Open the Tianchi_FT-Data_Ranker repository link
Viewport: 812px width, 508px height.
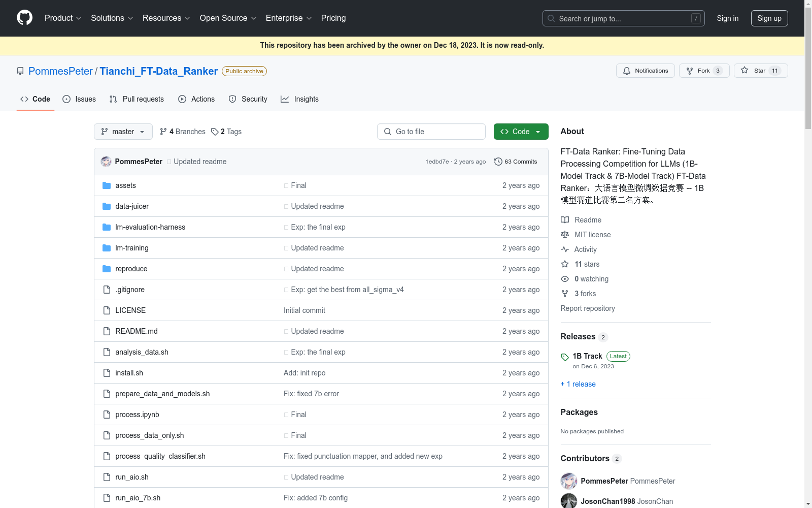(159, 71)
